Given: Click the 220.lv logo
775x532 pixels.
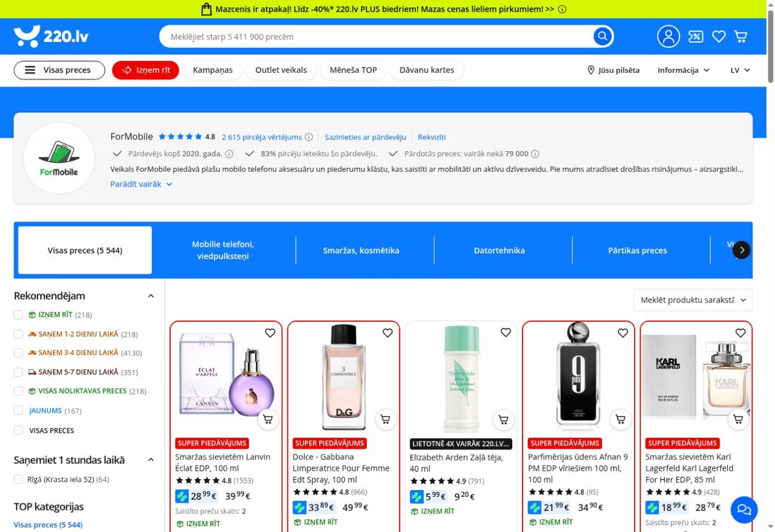Looking at the screenshot, I should [51, 37].
